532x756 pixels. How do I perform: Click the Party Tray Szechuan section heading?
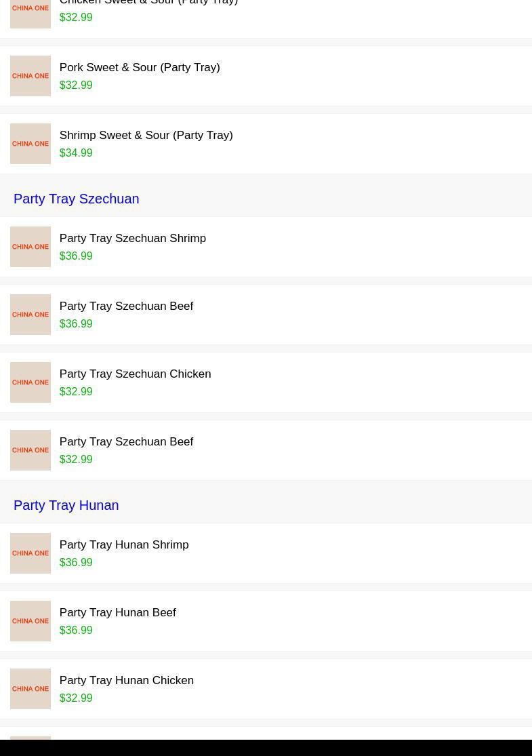tap(76, 199)
